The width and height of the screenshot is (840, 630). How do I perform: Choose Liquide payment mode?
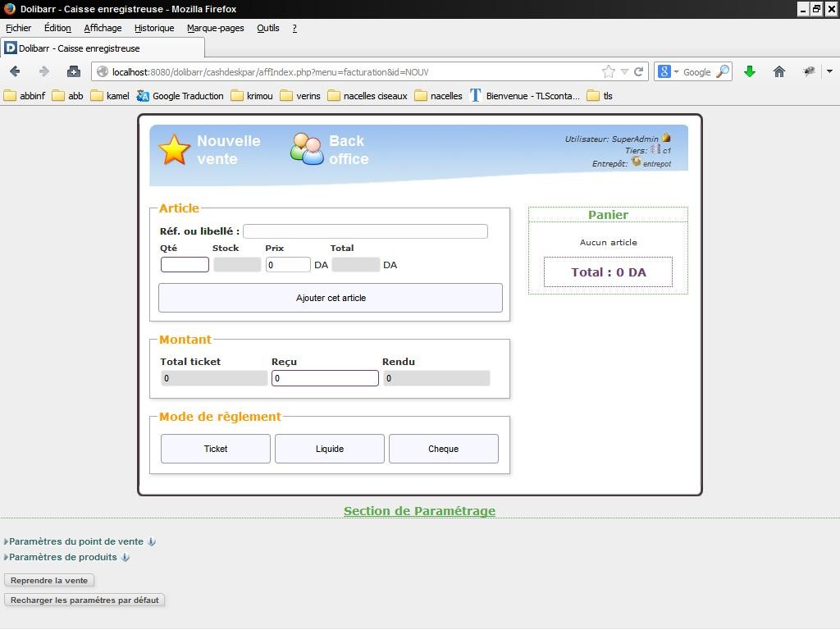(x=329, y=449)
